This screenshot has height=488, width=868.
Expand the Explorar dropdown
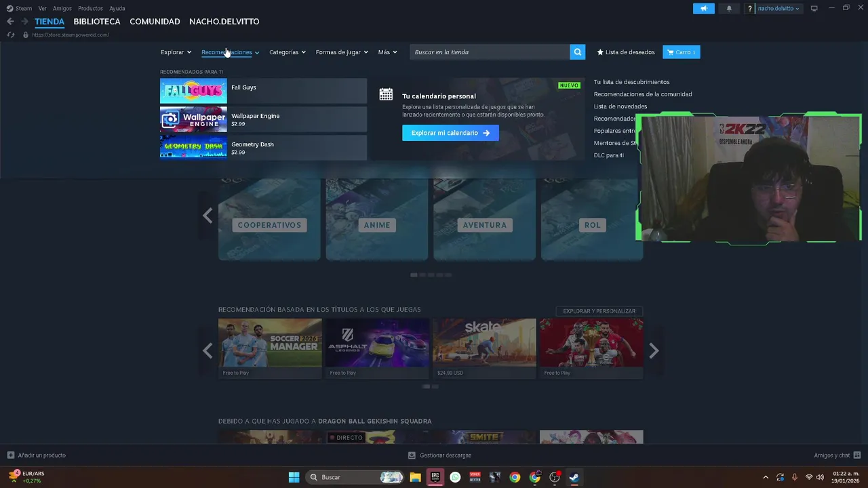click(176, 52)
